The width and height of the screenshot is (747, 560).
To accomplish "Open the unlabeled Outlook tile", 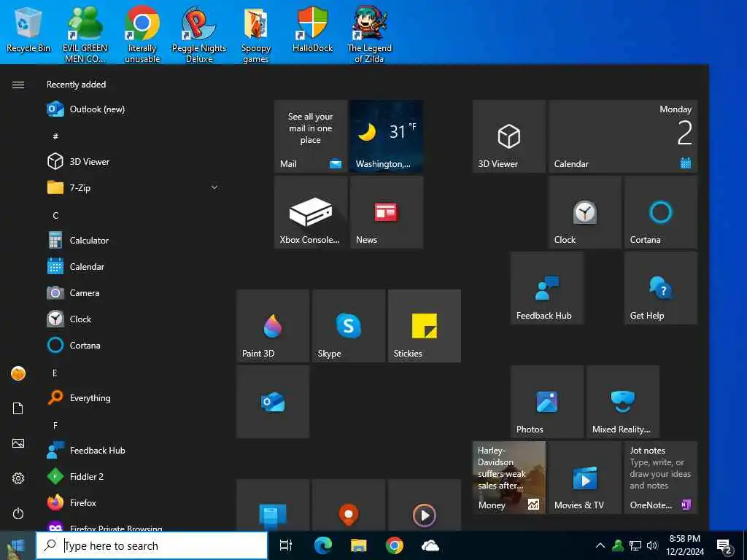I will click(x=273, y=402).
